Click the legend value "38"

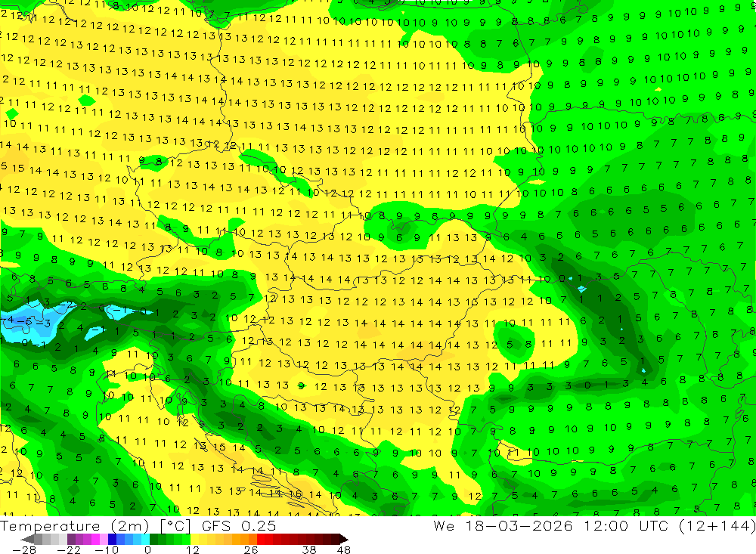[x=309, y=550]
